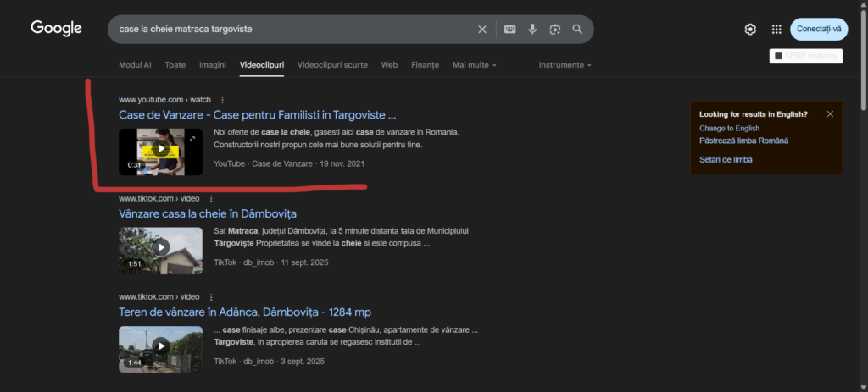
Task: Switch to the Modul AI tab
Action: (135, 64)
